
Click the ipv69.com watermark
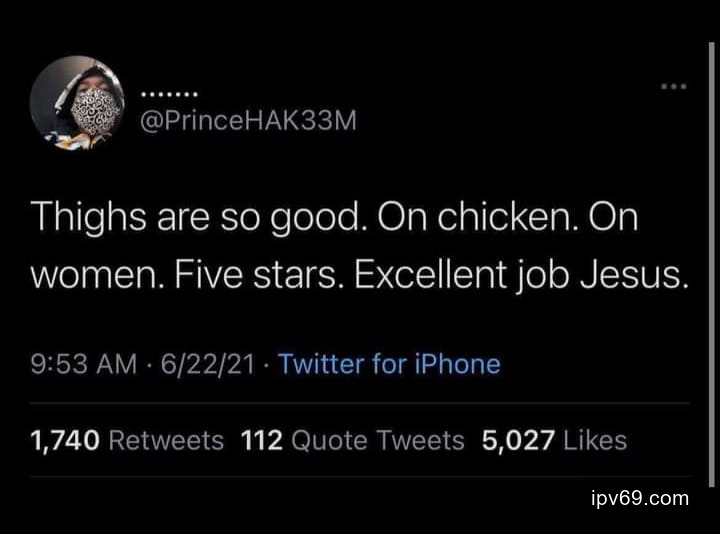click(x=640, y=498)
